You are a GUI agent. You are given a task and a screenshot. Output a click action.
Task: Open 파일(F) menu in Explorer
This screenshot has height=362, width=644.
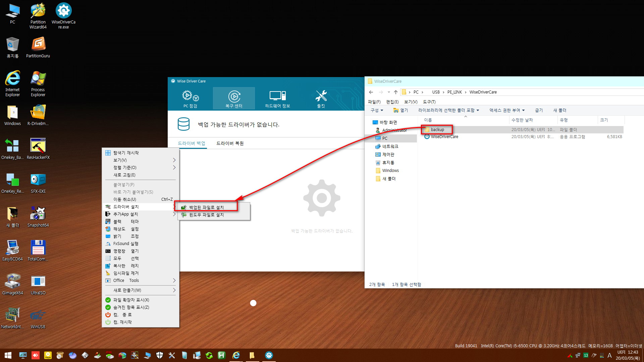pos(374,102)
